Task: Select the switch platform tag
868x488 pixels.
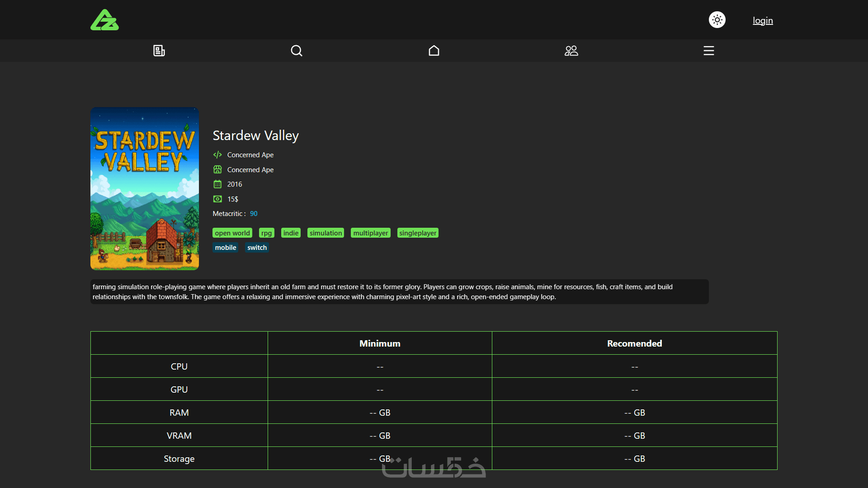Action: 257,248
